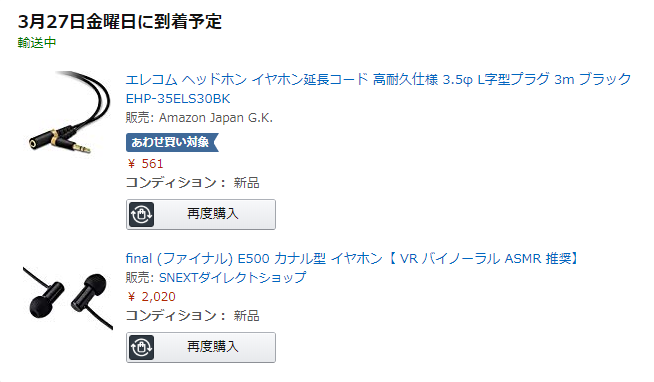Click the 再度購入 button for the Elecom cable
Viewport: 654px width, 382px height.
201,214
